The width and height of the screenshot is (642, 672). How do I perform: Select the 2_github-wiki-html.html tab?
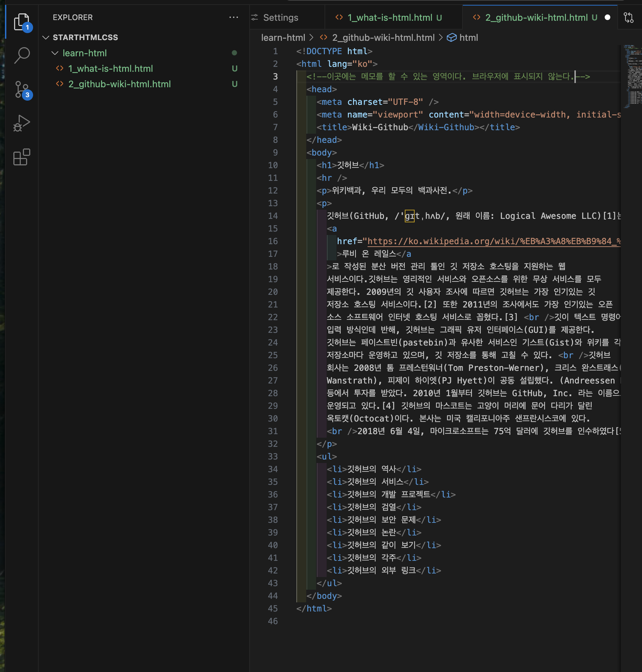[540, 17]
